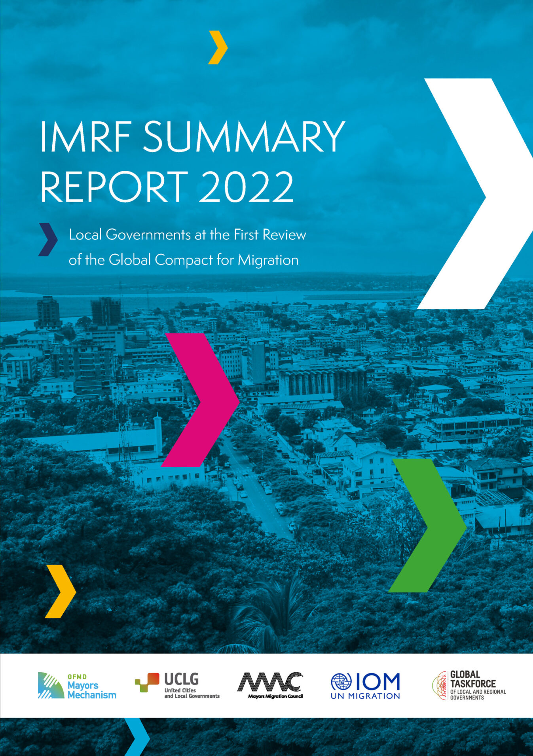The width and height of the screenshot is (533, 756).
Task: Click the IOM UN Migration logo
Action: [365, 686]
